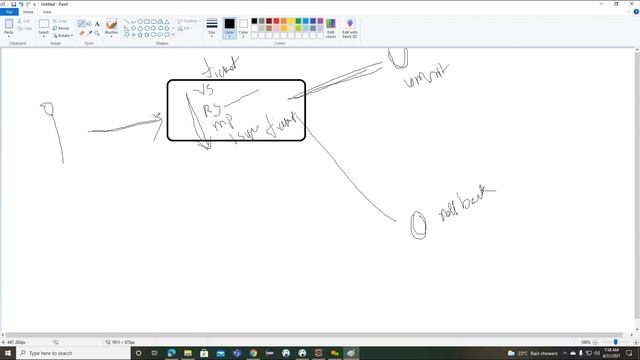Image resolution: width=640 pixels, height=360 pixels.
Task: Select the Color picker eyedropper tool
Action: pos(89,33)
